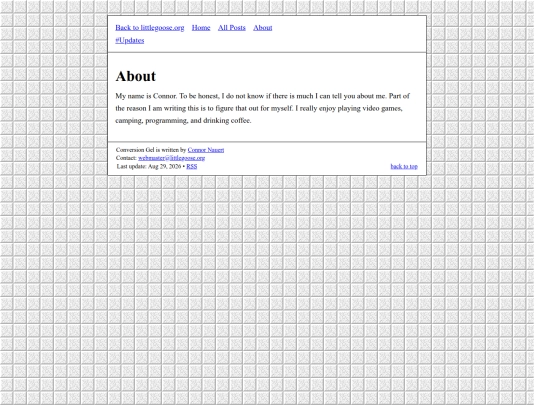This screenshot has height=405, width=540.
Task: Go to the Home page link
Action: click(x=201, y=28)
